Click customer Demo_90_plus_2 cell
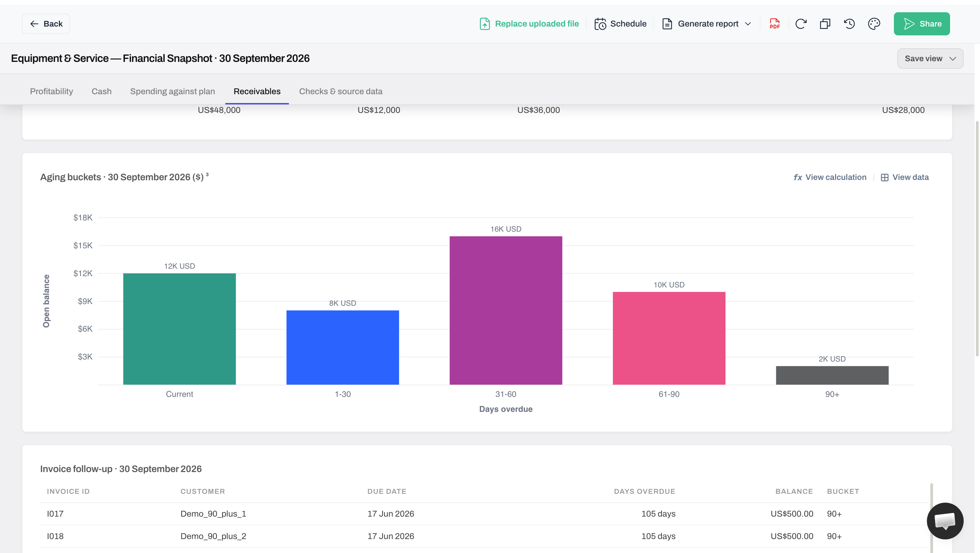 (213, 536)
